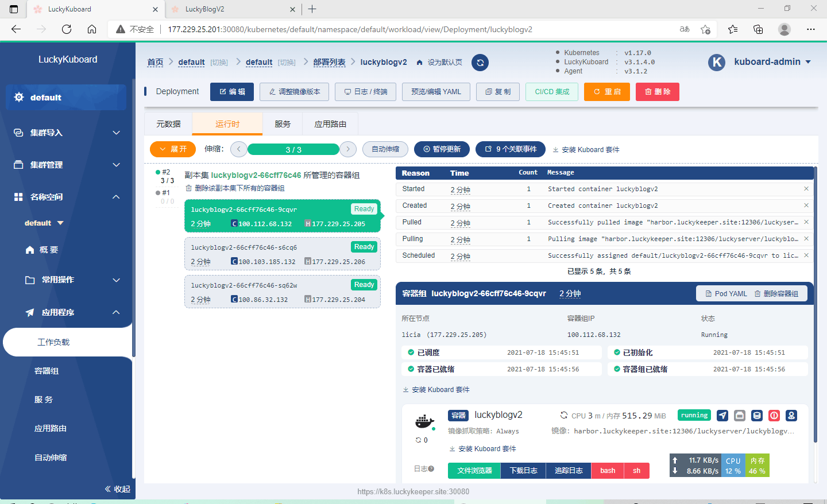This screenshot has width=827, height=504.
Task: Open 工作负载 in the sidebar
Action: click(68, 342)
